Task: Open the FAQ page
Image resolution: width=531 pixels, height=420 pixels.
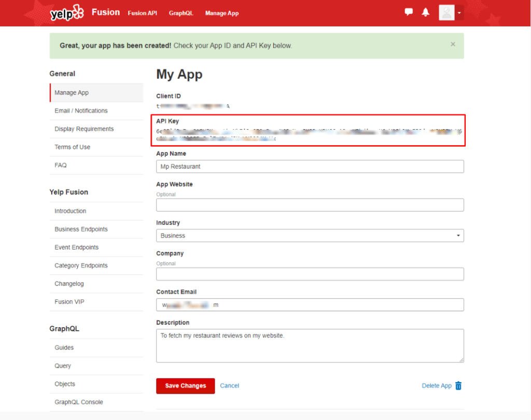Action: [x=96, y=165]
